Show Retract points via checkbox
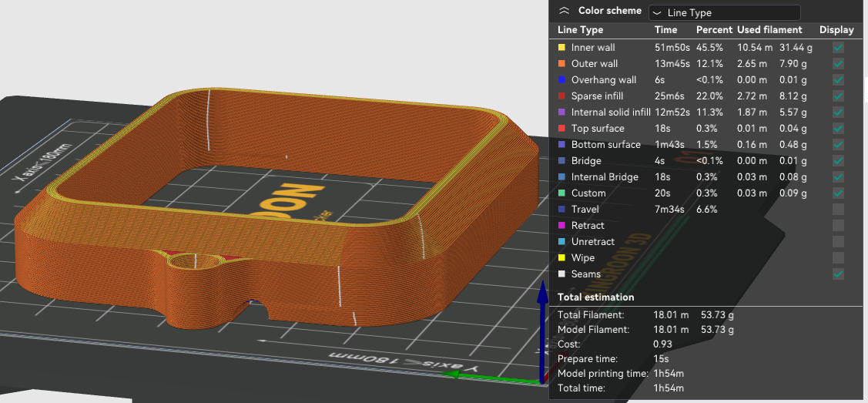 (x=838, y=225)
